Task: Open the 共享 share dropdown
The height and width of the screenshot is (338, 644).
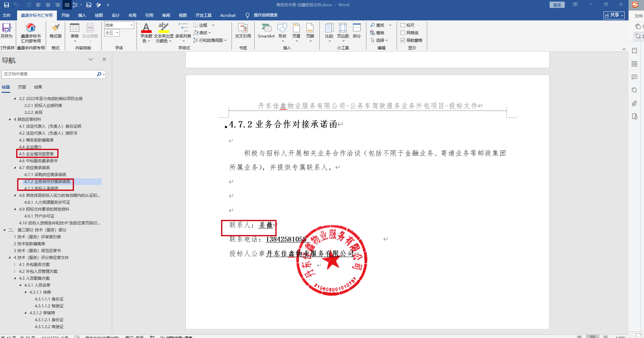Action: click(x=614, y=15)
